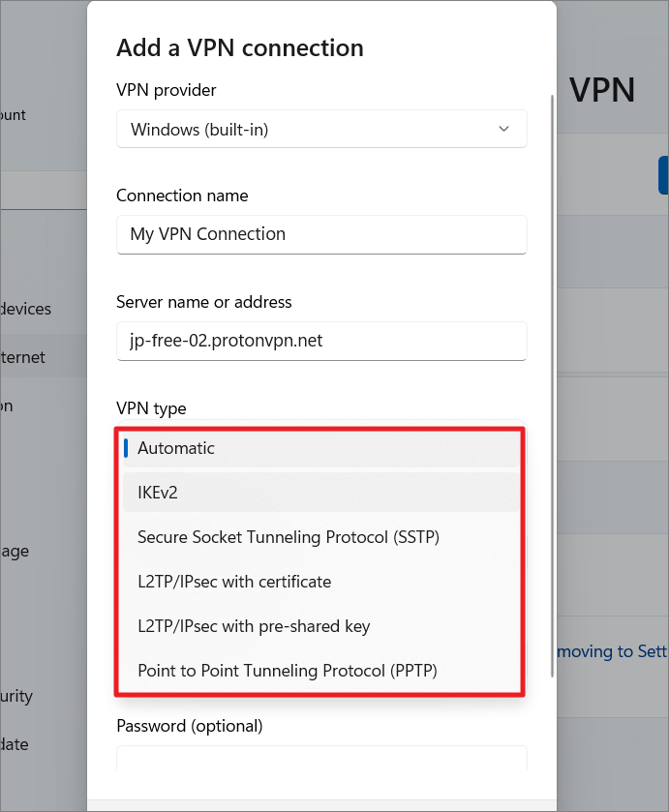Viewport: 669px width, 812px height.
Task: Open Network & internet in the sidebar
Action: (x=29, y=356)
